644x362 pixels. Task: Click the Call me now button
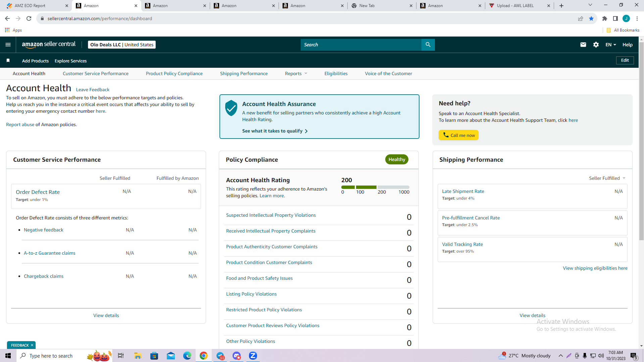pyautogui.click(x=458, y=135)
